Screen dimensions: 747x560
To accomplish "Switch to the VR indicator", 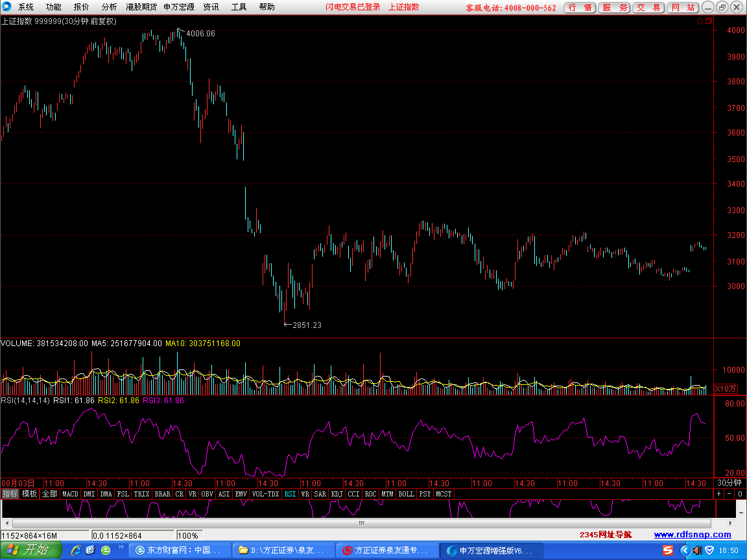I will (x=193, y=494).
